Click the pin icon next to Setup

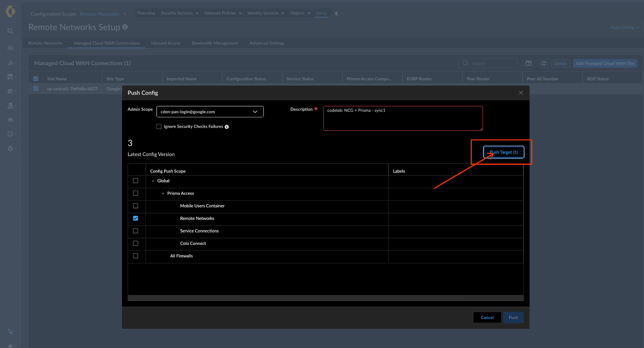tap(336, 14)
